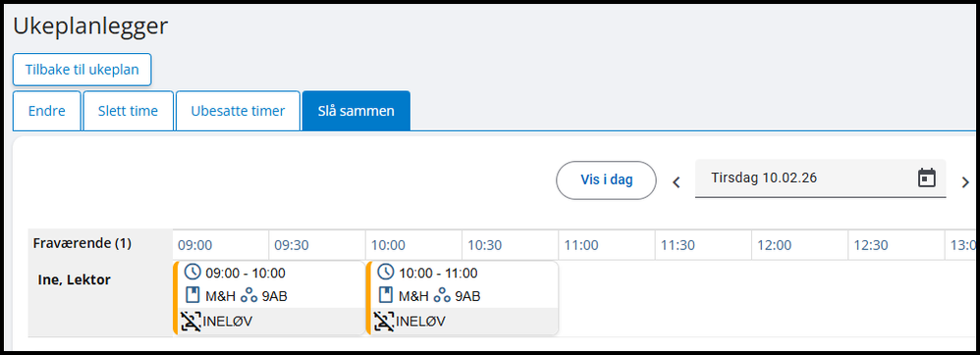Open the Slett time tab
The image size is (980, 355).
point(128,111)
